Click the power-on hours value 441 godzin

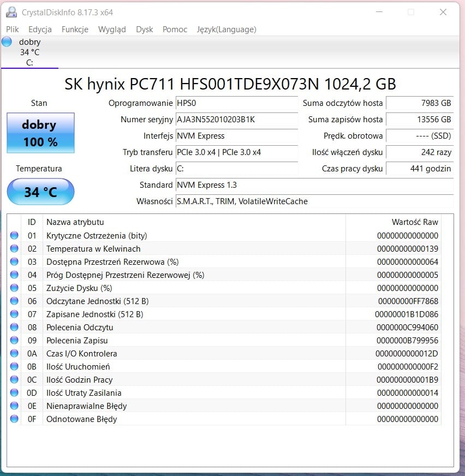point(420,169)
